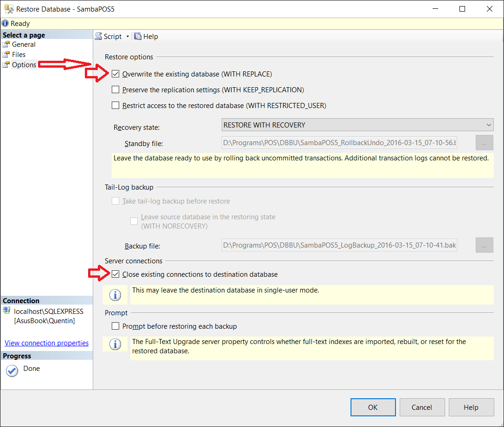This screenshot has height=427, width=504.
Task: Browse for the tail-log Backup file
Action: point(485,245)
